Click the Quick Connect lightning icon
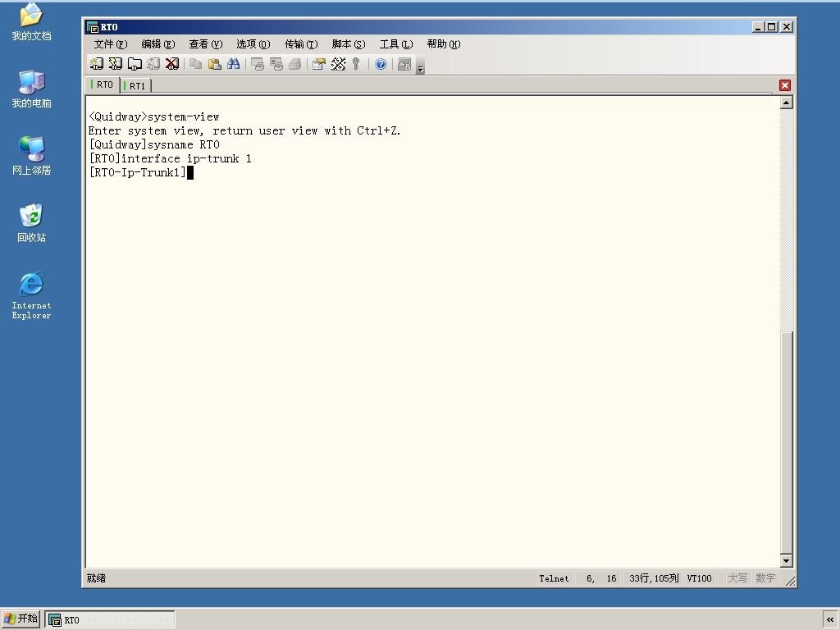This screenshot has height=630, width=840. tap(115, 64)
